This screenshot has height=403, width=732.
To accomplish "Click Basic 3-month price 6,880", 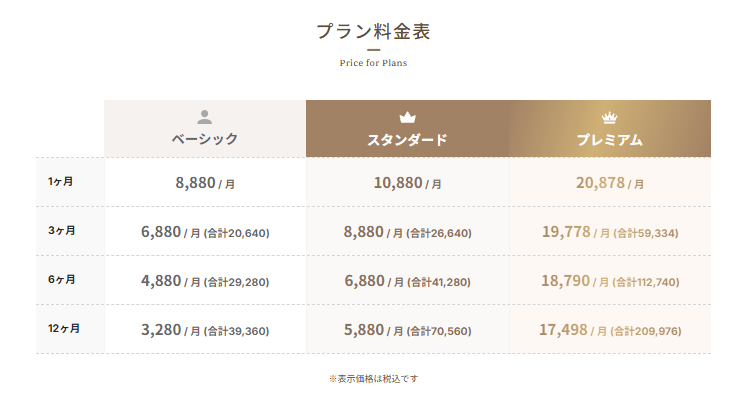I will [x=161, y=232].
